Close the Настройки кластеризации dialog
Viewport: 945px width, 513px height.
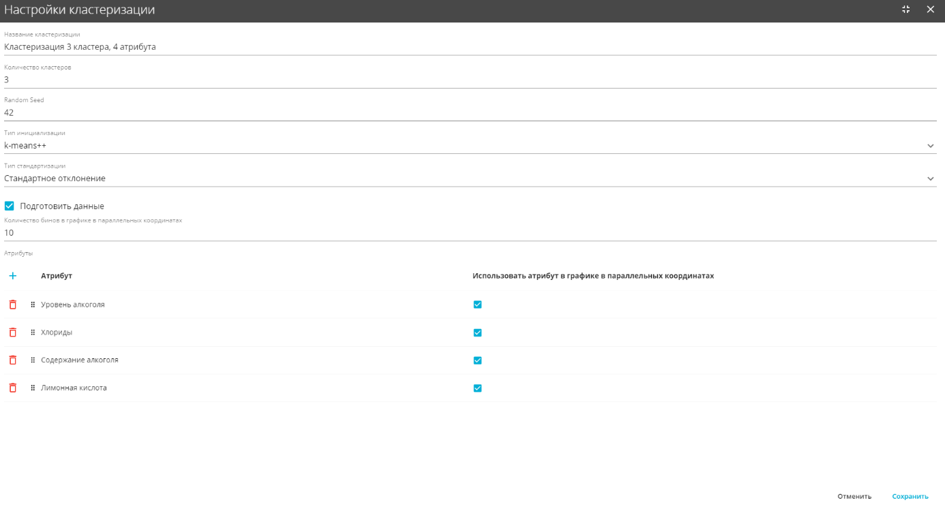pyautogui.click(x=930, y=9)
